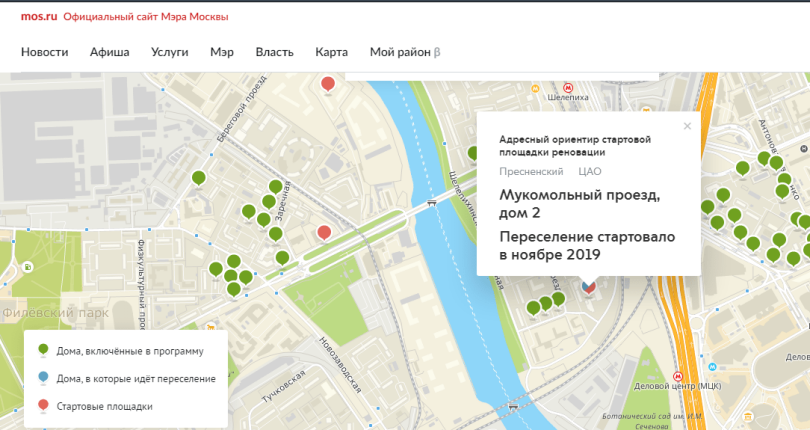Click the orange animal icon above the legend
Screen dimensions: 810x430
210,327
